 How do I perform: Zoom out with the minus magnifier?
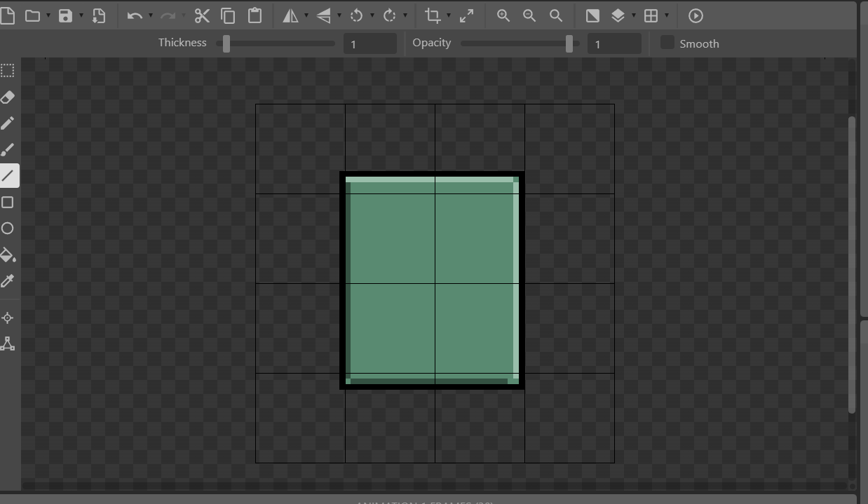pyautogui.click(x=529, y=15)
